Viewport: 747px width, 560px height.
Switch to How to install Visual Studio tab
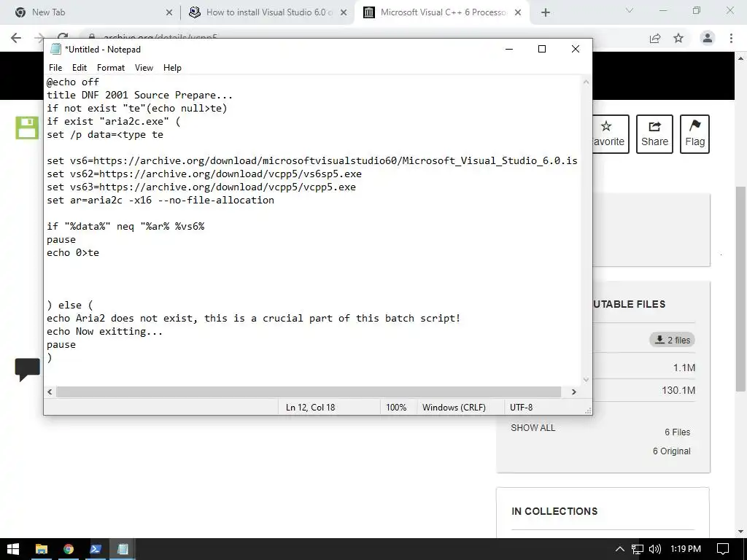268,12
